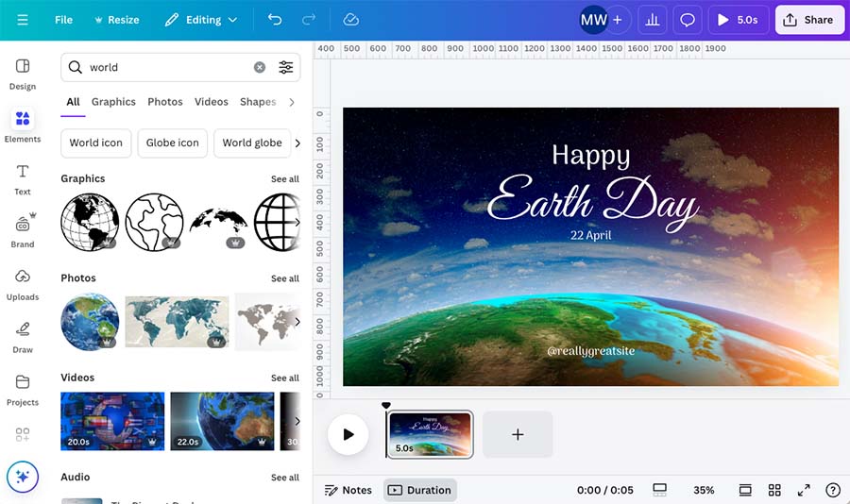
Task: Show more category tabs with chevron
Action: (292, 102)
